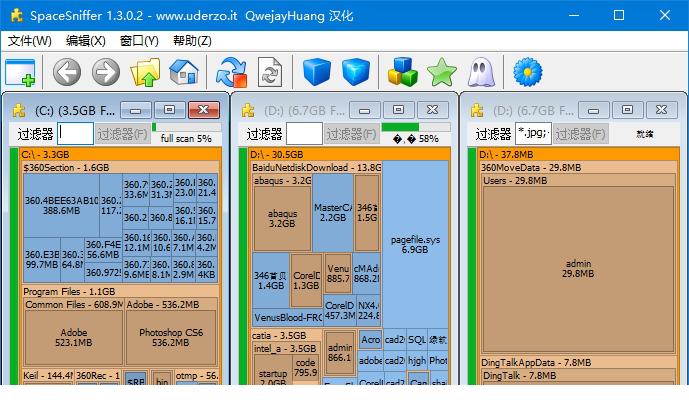Select the Common Files - 608.9M header
The width and height of the screenshot is (689, 400).
click(x=74, y=305)
